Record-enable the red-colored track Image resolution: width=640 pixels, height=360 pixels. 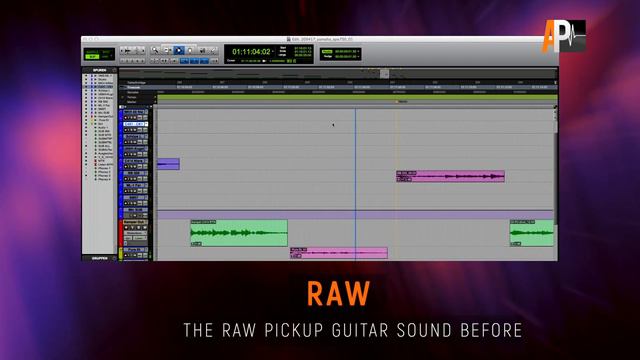coord(126,227)
